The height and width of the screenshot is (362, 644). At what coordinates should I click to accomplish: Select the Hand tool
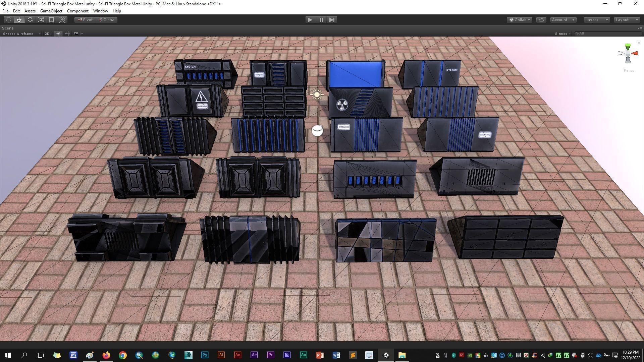(8, 20)
